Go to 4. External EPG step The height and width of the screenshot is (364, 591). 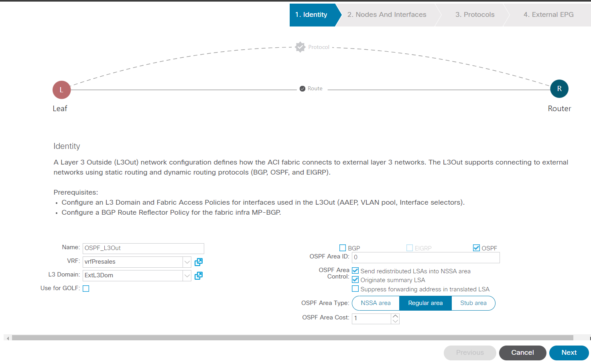548,15
